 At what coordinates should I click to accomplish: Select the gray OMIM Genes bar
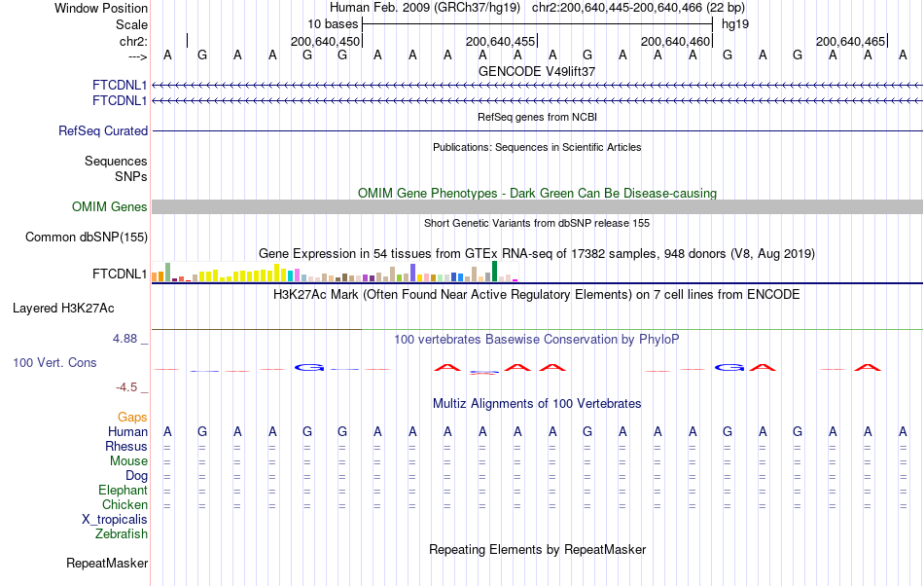537,207
